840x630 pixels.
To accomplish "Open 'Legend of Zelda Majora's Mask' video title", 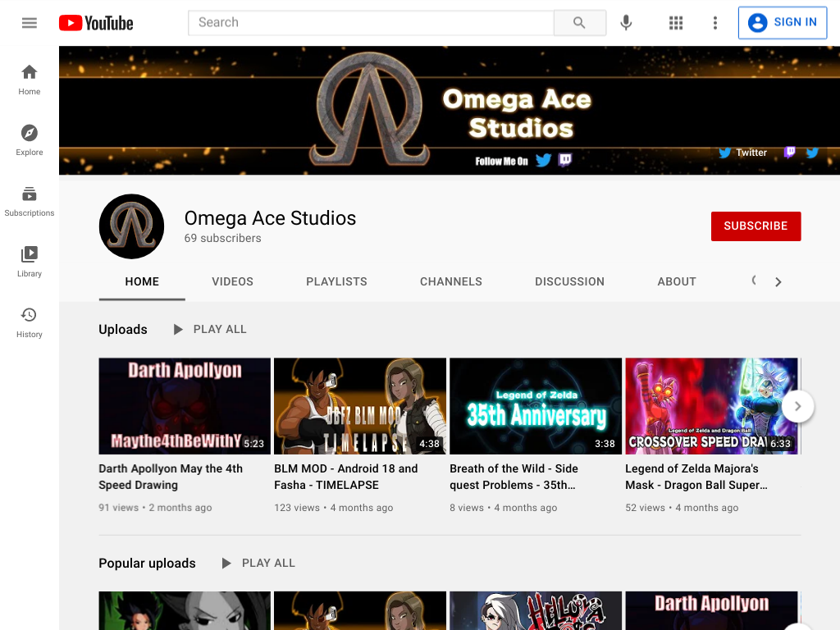I will click(x=696, y=477).
